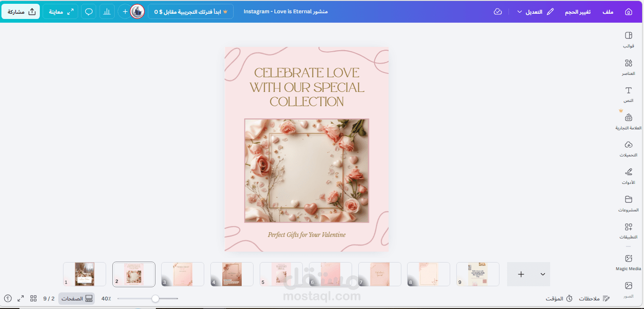This screenshot has height=309, width=644.
Task: Open the النص (Text) sidebar panel
Action: tap(628, 94)
